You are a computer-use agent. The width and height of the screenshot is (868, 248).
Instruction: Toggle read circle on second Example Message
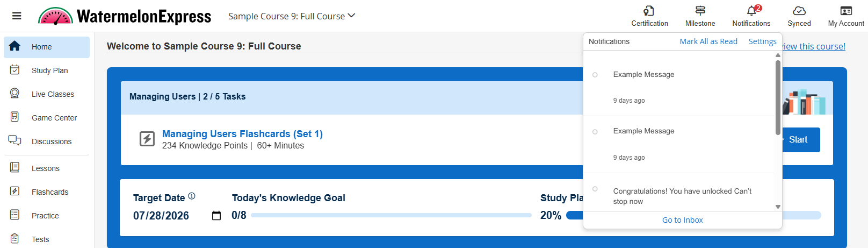[595, 132]
